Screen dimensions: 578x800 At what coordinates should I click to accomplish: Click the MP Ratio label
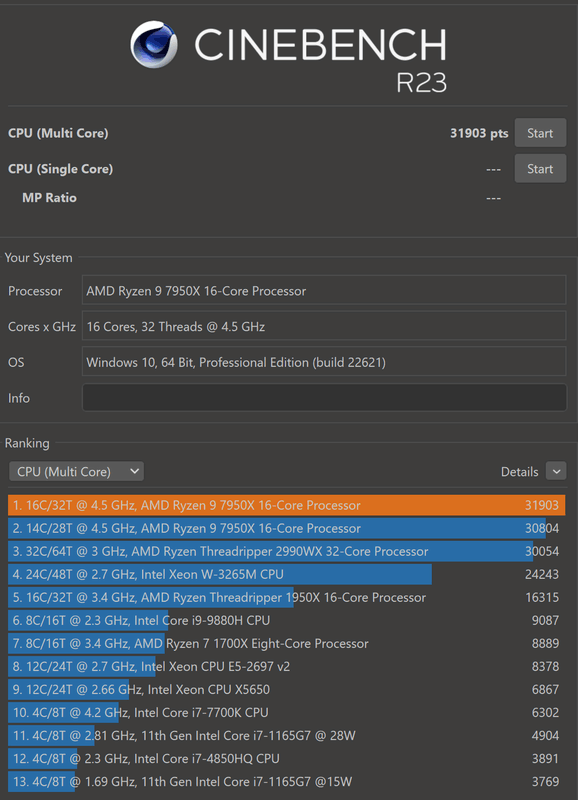coord(49,197)
